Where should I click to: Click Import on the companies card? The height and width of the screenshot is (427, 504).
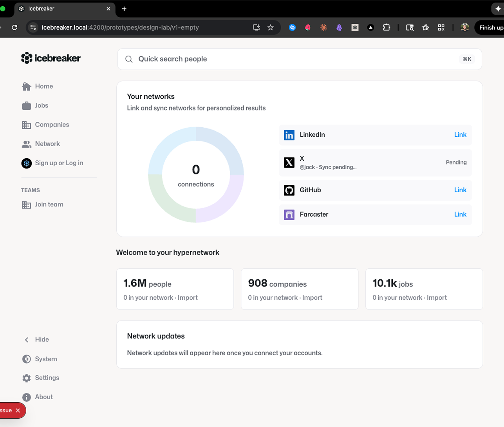(312, 298)
